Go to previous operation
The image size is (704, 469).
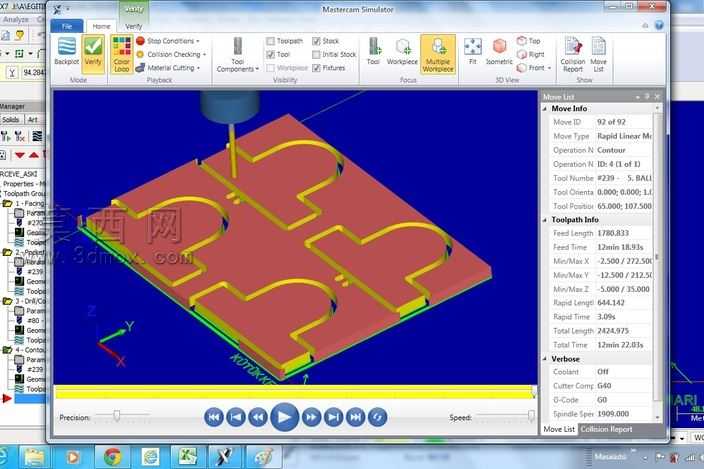pyautogui.click(x=236, y=417)
